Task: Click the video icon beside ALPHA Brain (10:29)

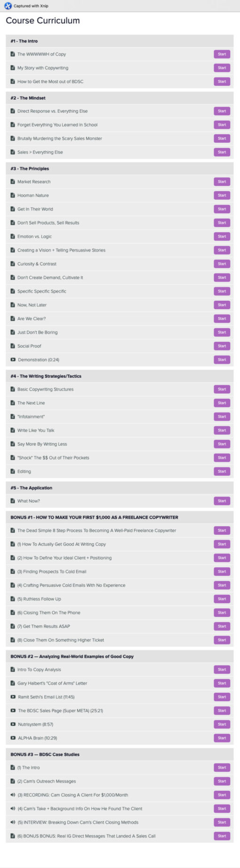Action: click(13, 738)
